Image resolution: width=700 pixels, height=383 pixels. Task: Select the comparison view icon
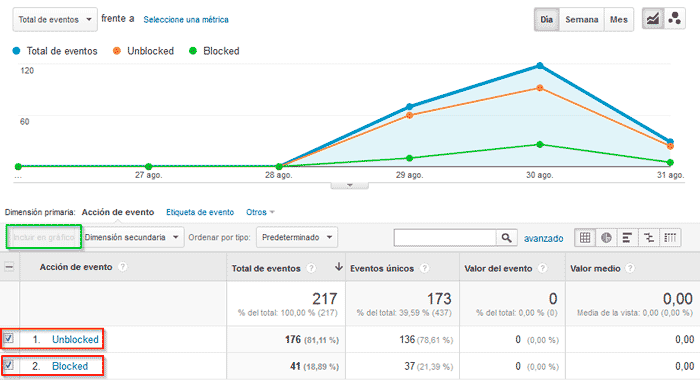click(x=648, y=237)
